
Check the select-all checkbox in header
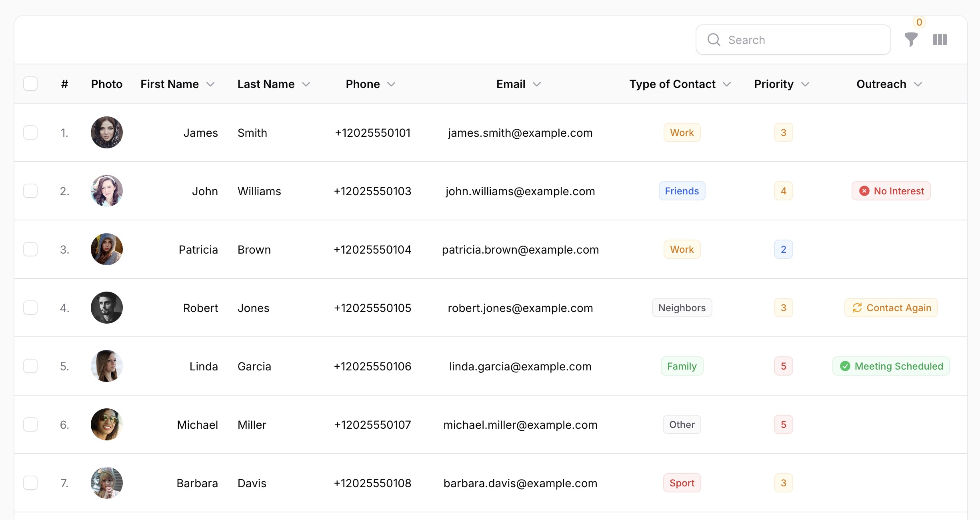[30, 84]
